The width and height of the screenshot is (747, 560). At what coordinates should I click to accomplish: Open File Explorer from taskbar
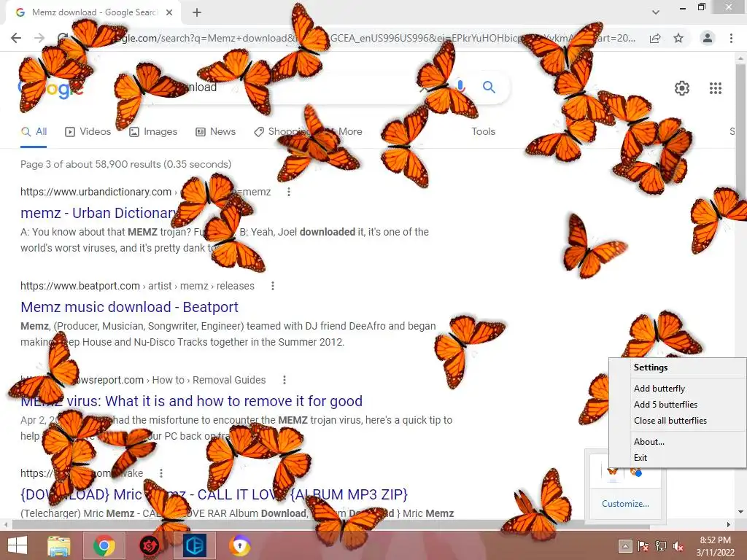point(59,545)
